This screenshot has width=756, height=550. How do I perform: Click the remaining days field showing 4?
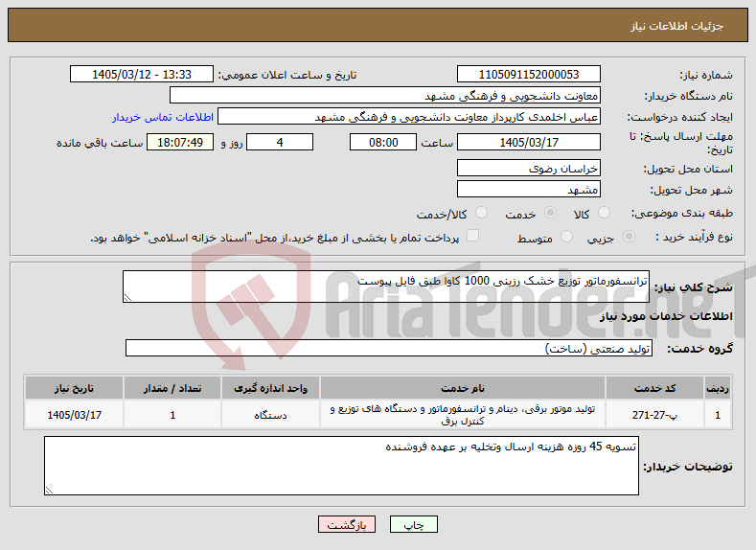click(280, 142)
